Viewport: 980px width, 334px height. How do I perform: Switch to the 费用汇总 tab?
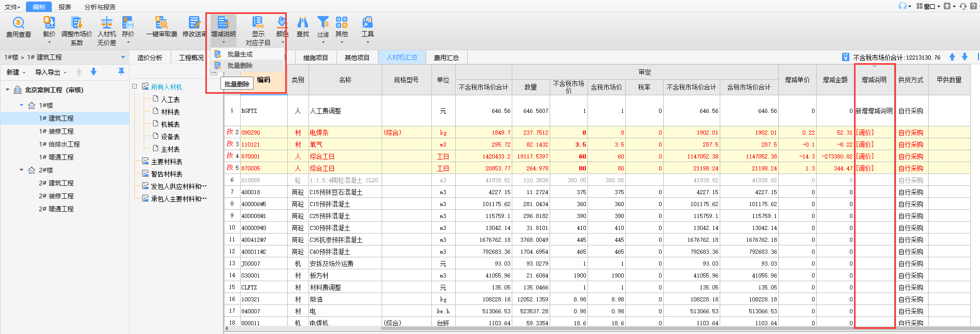(x=446, y=57)
